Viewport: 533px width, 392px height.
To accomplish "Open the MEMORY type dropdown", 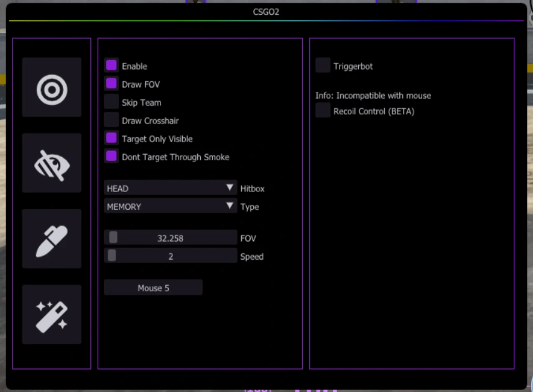I will tap(170, 206).
